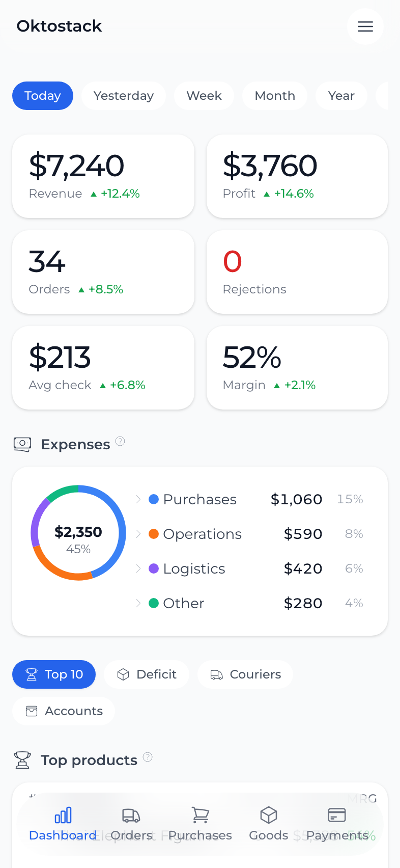The height and width of the screenshot is (868, 400).
Task: Select the Week period filter
Action: (204, 95)
